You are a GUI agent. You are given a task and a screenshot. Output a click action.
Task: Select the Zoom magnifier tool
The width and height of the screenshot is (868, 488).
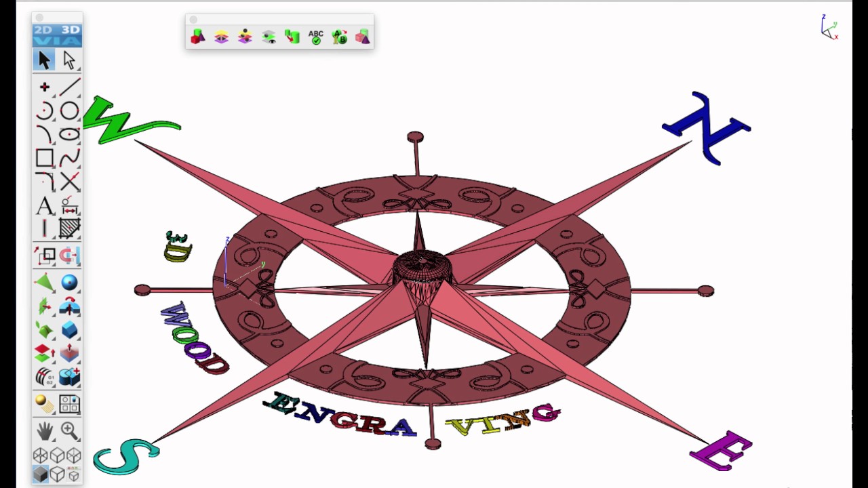click(x=69, y=430)
